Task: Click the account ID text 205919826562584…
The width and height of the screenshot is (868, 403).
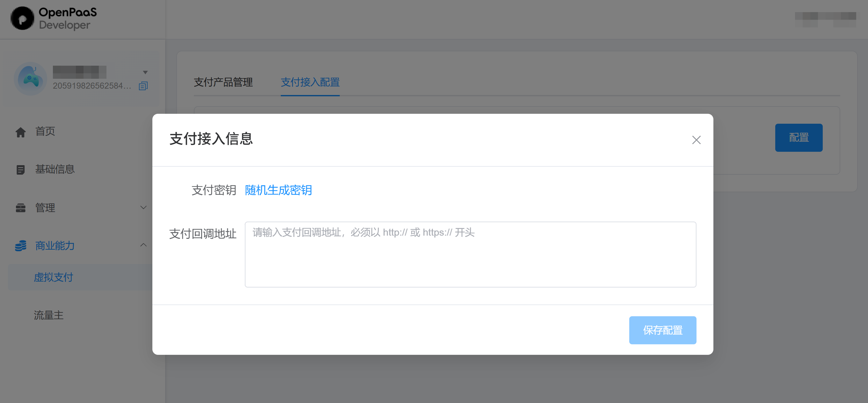Action: coord(92,86)
